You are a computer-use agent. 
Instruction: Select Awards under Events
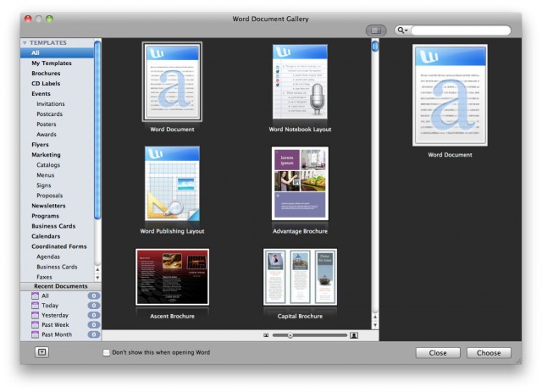click(x=47, y=135)
